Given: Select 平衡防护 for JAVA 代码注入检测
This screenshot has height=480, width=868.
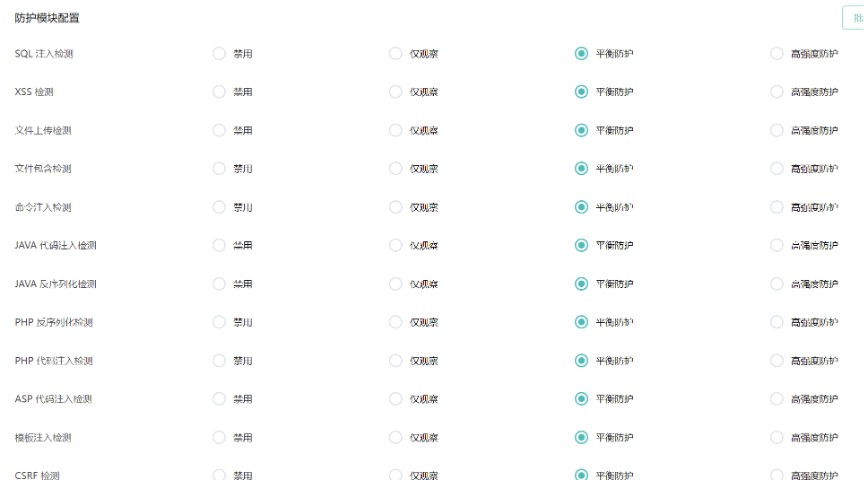Looking at the screenshot, I should pos(582,245).
